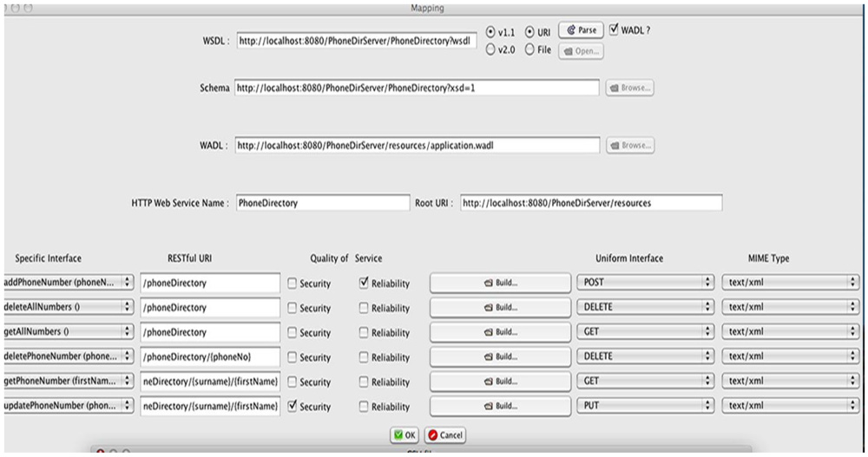Click Build button in the updatePhoneNumber row
Image resolution: width=868 pixels, height=457 pixels.
pos(500,406)
